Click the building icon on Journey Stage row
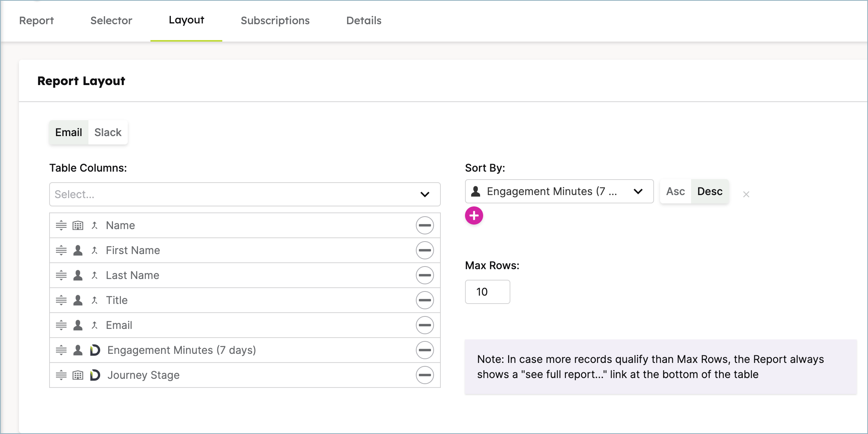 point(78,375)
